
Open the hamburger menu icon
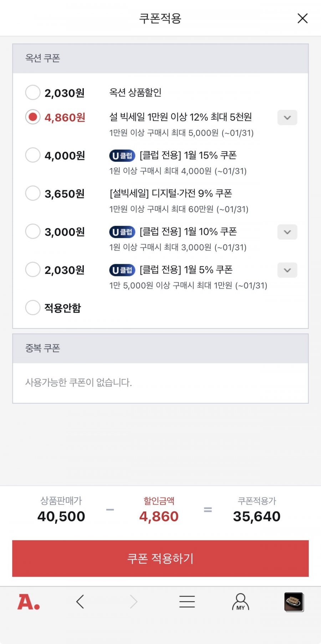[187, 602]
